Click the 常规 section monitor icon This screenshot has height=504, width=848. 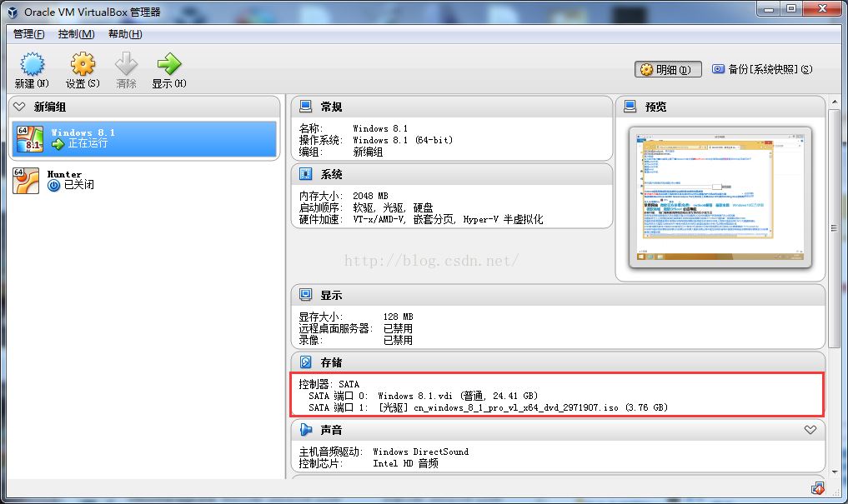click(x=305, y=107)
